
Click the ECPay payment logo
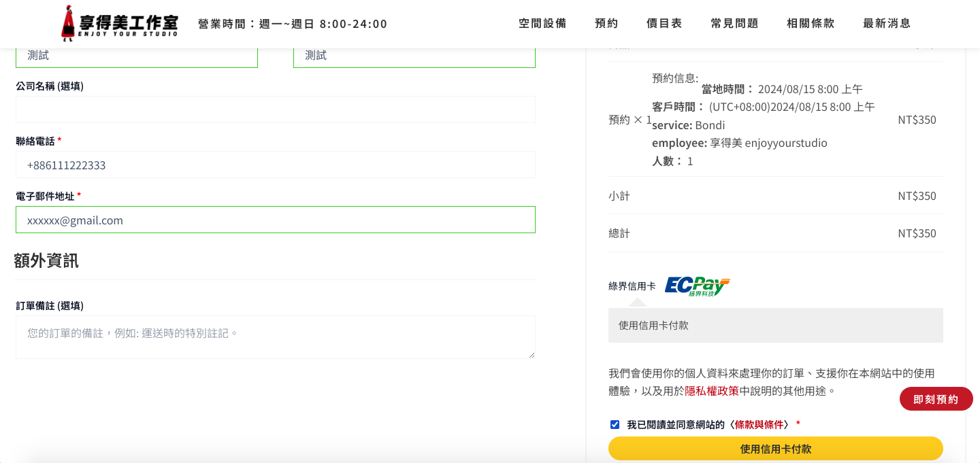(x=697, y=286)
